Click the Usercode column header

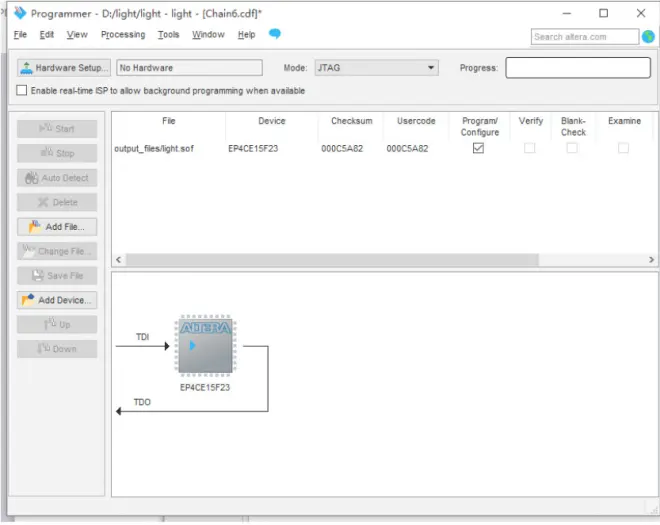pos(416,121)
